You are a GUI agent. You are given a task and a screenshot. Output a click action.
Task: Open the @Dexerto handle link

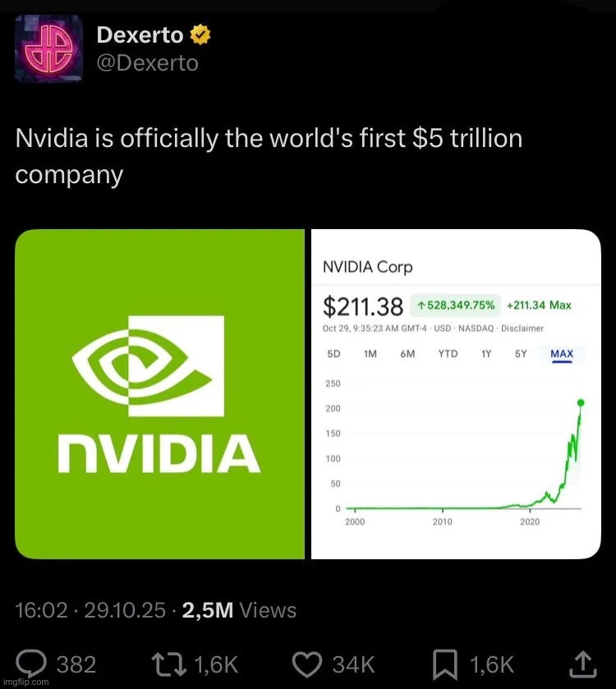[x=148, y=63]
